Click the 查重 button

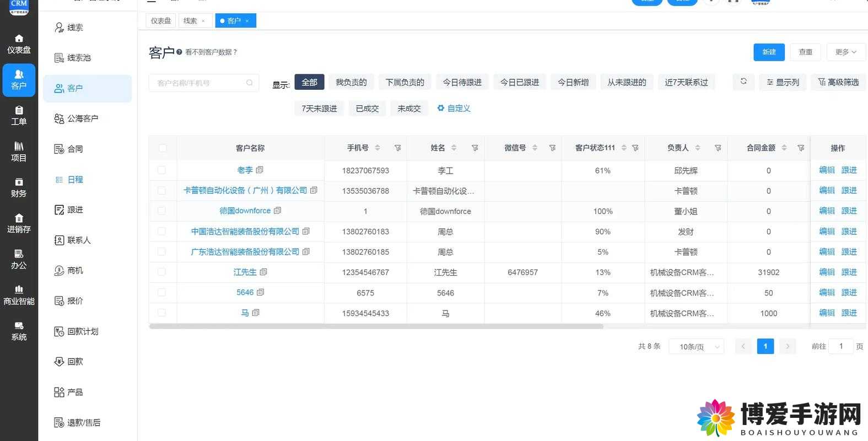point(805,52)
